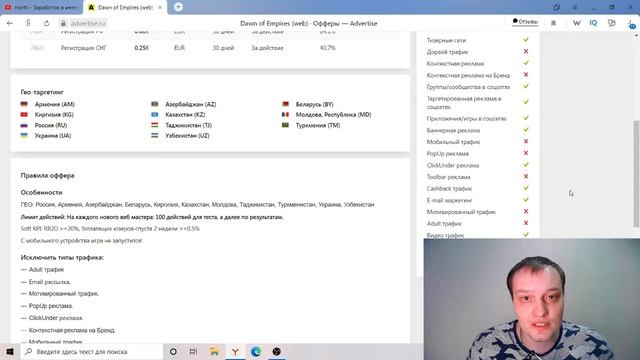This screenshot has width=640, height=360.
Task: Click the Belarus flag icon
Action: (285, 104)
